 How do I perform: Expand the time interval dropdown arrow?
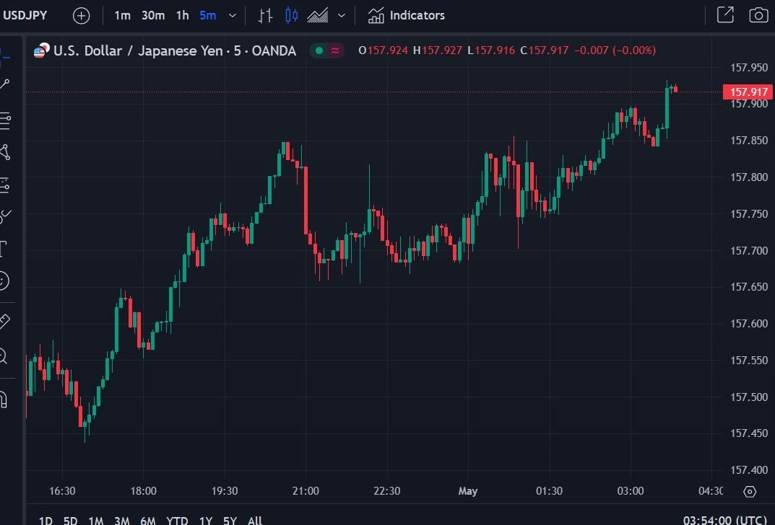[x=232, y=16]
